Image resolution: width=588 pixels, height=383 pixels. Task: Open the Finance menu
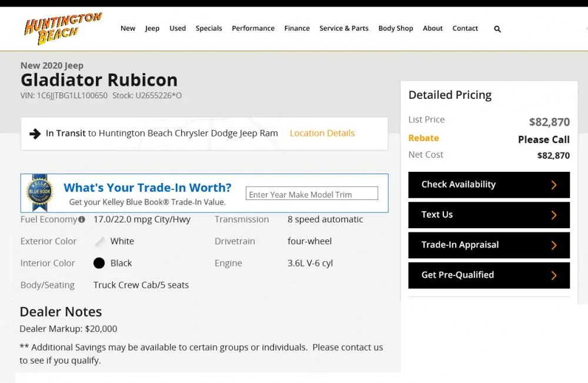[297, 28]
